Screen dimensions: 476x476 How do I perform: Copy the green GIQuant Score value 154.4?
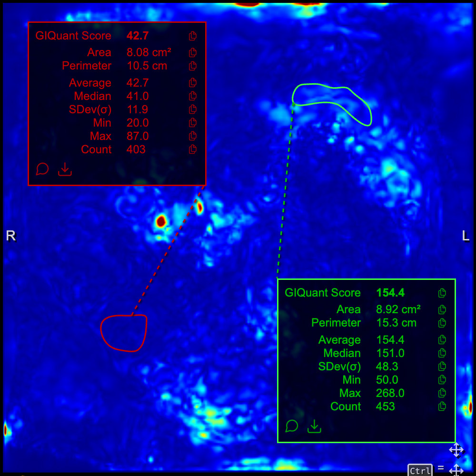click(x=442, y=293)
